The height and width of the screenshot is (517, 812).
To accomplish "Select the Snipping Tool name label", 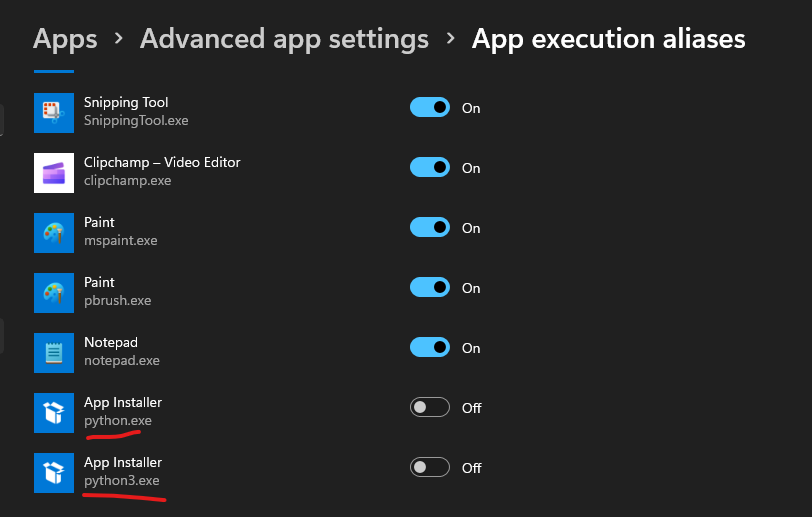I will click(126, 103).
